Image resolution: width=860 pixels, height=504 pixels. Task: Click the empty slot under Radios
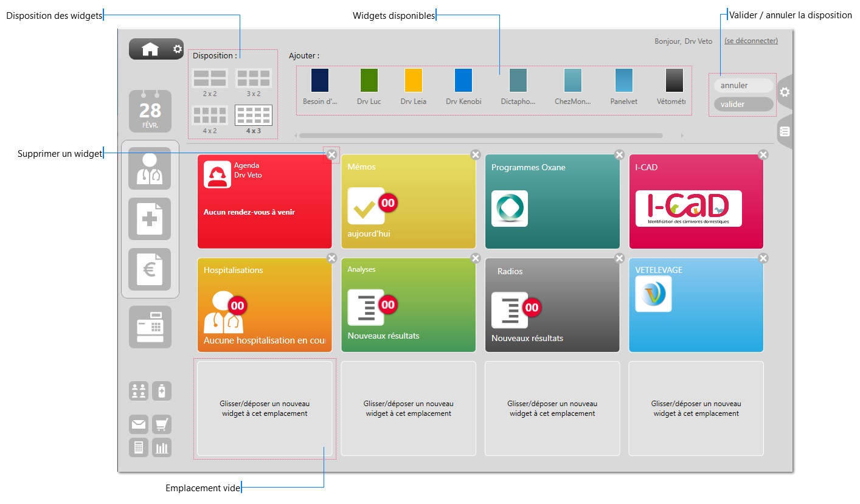552,409
